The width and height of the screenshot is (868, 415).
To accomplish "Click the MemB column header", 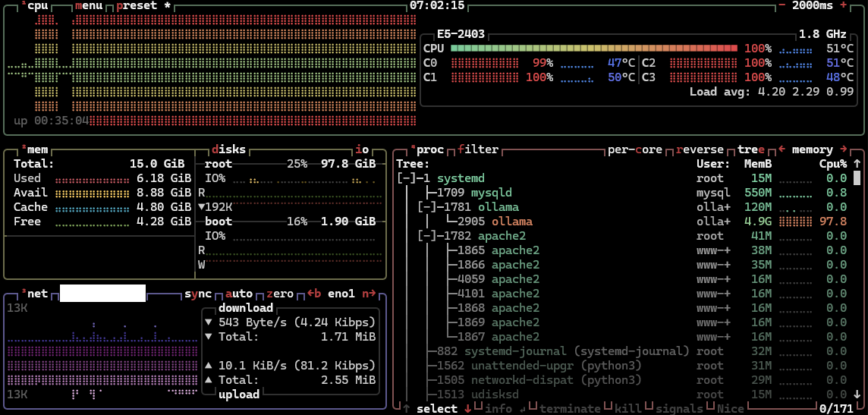I will [x=758, y=164].
